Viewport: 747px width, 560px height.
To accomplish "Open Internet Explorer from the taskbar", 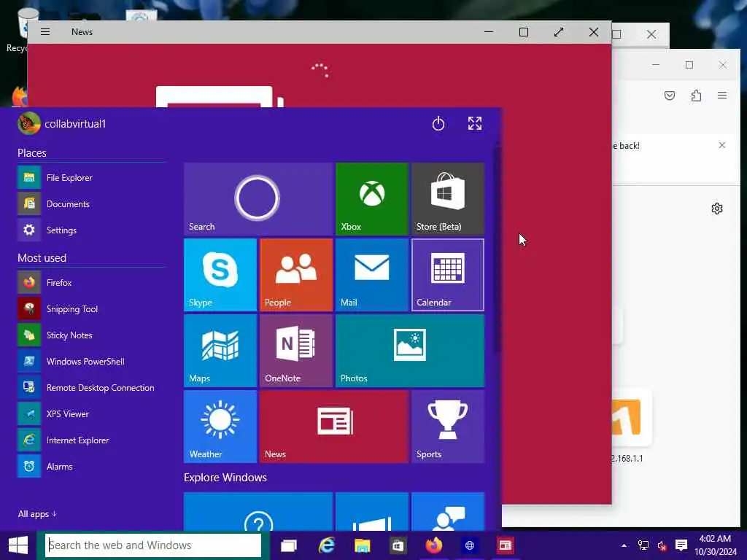I will pyautogui.click(x=326, y=545).
